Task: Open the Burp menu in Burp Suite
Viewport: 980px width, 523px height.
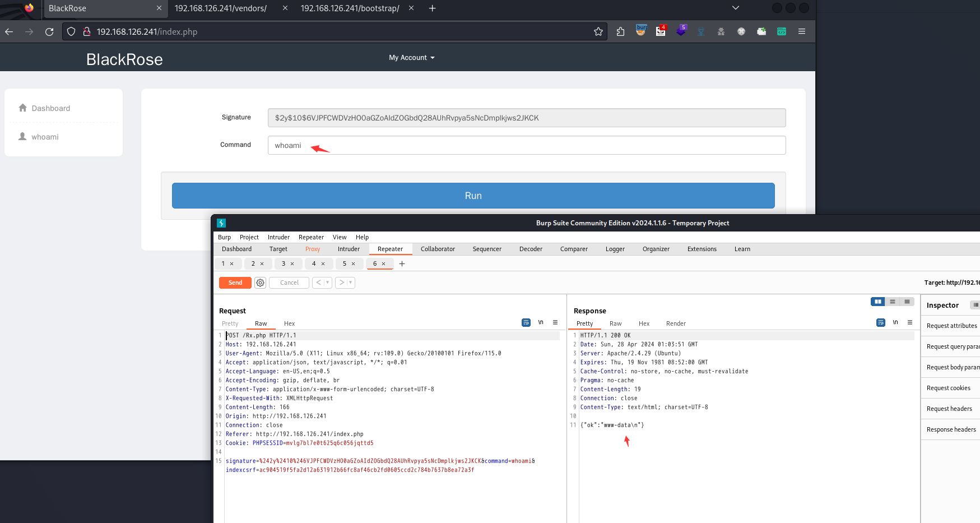Action: pos(224,237)
